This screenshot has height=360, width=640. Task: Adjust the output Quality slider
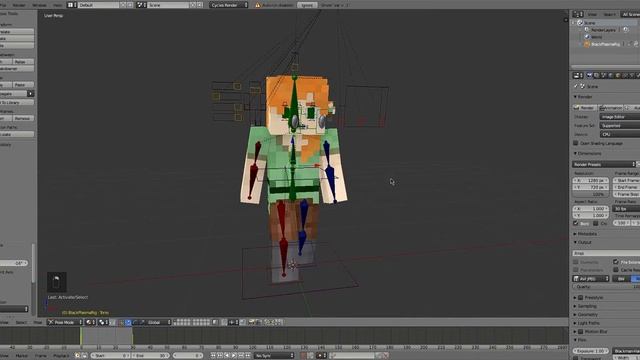click(x=606, y=287)
